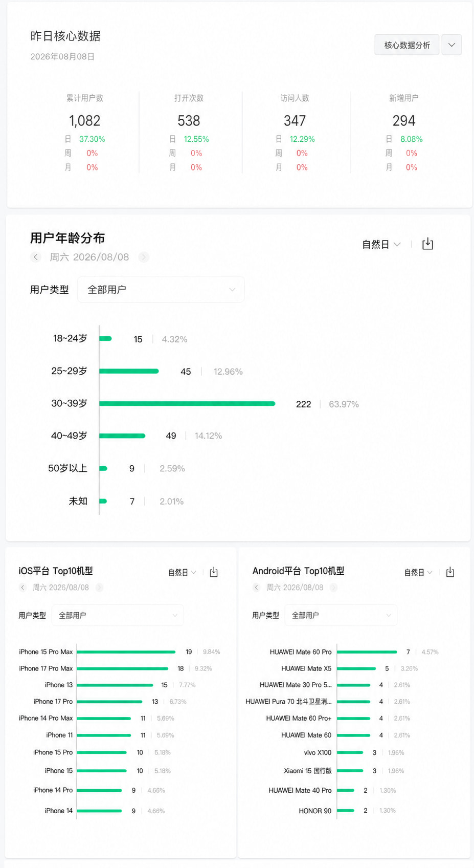
Task: Expand arrow next to 核心数据分析 button
Action: pos(452,45)
